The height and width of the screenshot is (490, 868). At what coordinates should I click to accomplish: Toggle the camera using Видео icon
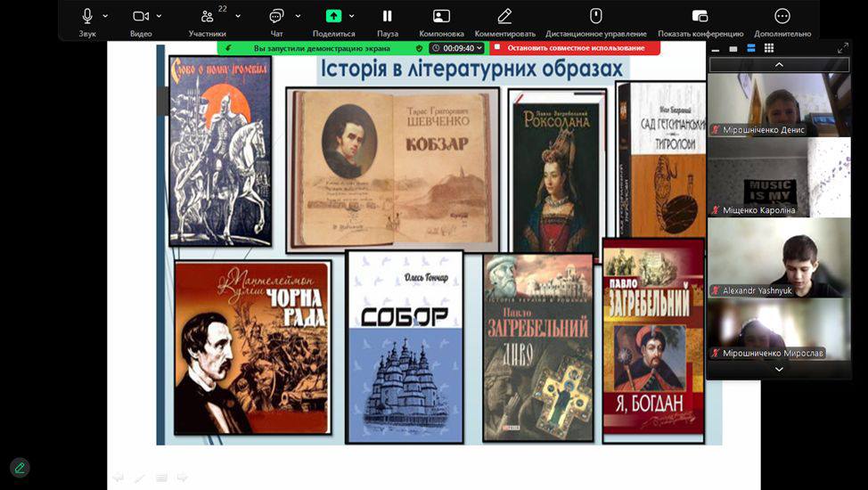(141, 16)
